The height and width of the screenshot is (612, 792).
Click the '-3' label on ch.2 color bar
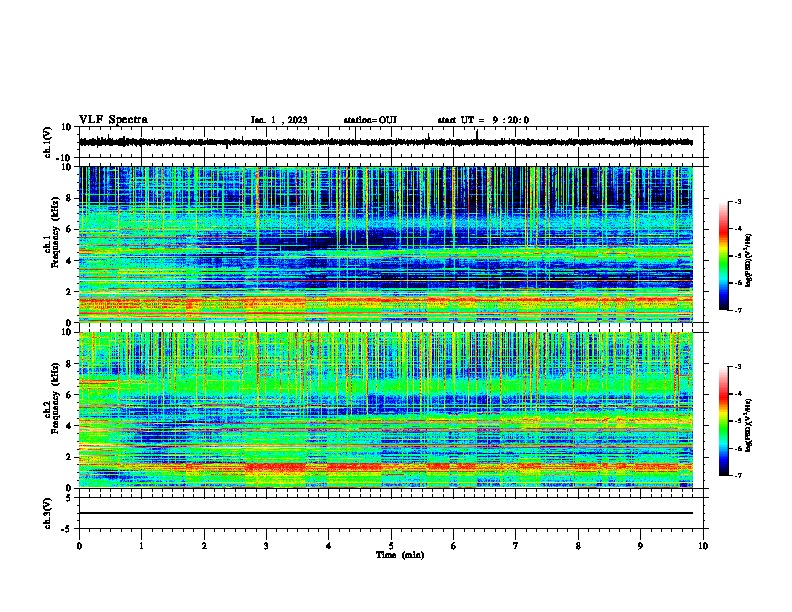pyautogui.click(x=737, y=367)
